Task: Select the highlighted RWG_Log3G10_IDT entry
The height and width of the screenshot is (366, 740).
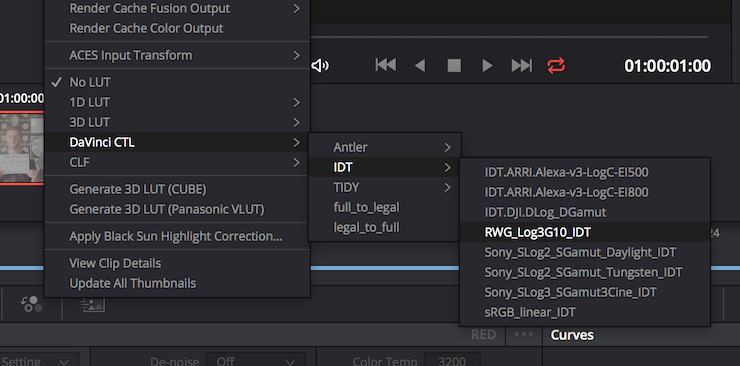Action: click(x=585, y=232)
